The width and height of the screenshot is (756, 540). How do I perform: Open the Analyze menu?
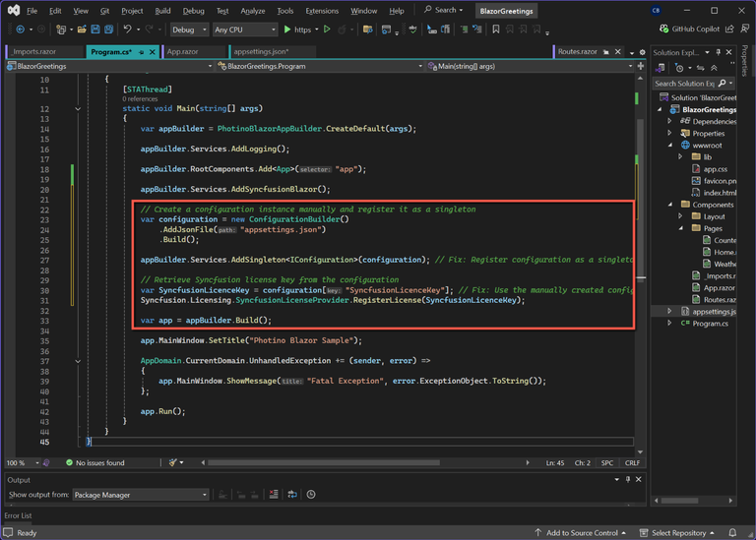252,11
